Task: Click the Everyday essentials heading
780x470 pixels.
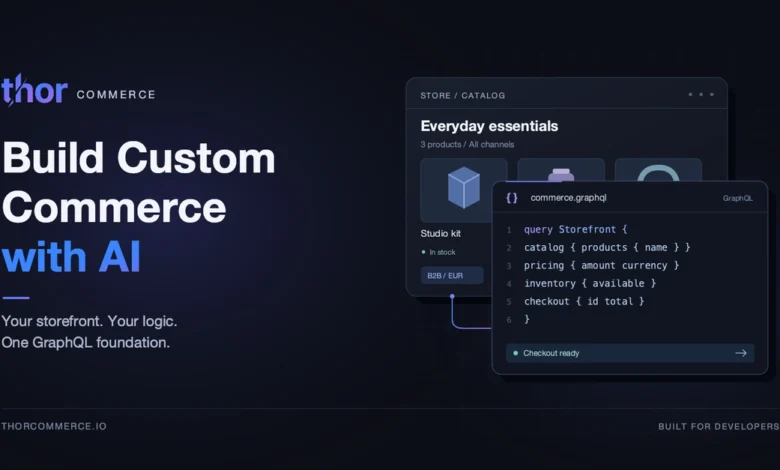Action: [x=489, y=126]
